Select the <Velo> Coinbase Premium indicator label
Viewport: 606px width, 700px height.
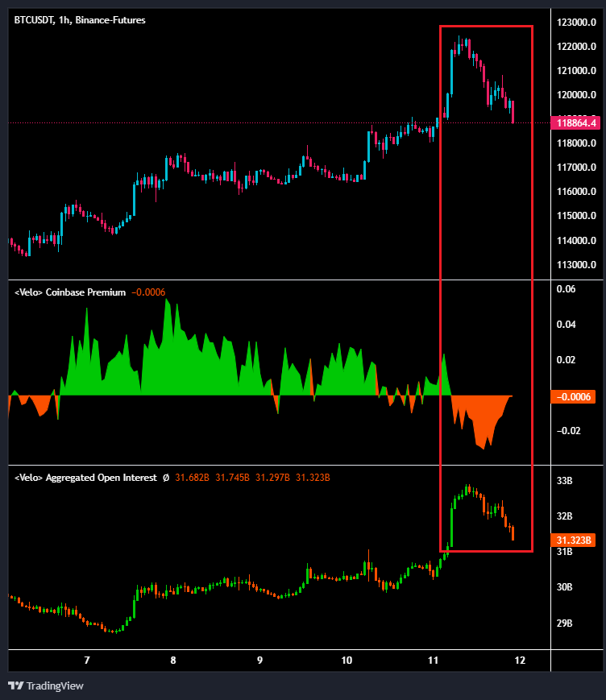click(x=70, y=292)
